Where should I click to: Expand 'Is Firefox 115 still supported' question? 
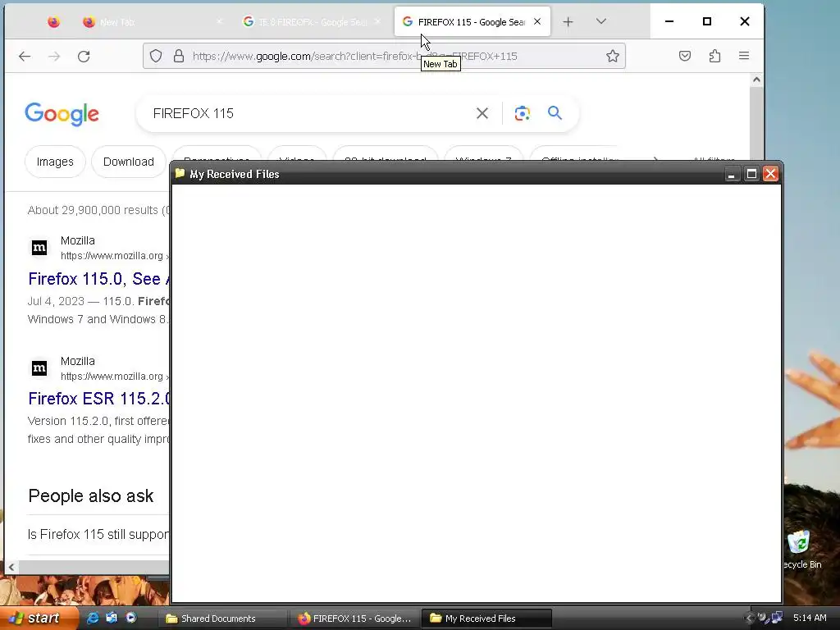tap(98, 534)
